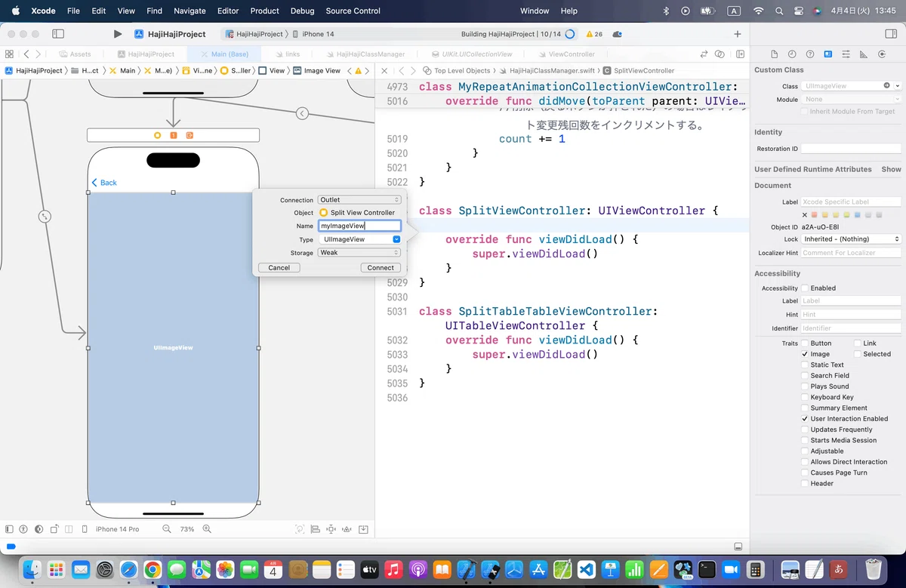Open the Product menu

pos(264,11)
